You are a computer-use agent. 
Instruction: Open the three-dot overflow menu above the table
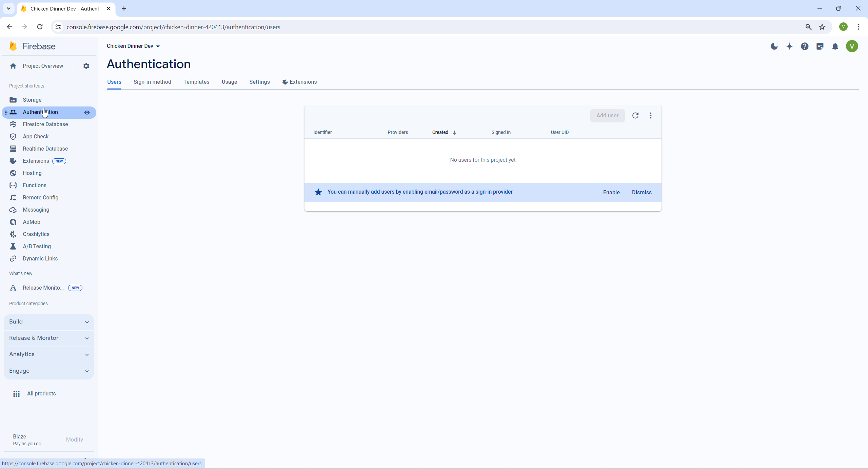[651, 115]
